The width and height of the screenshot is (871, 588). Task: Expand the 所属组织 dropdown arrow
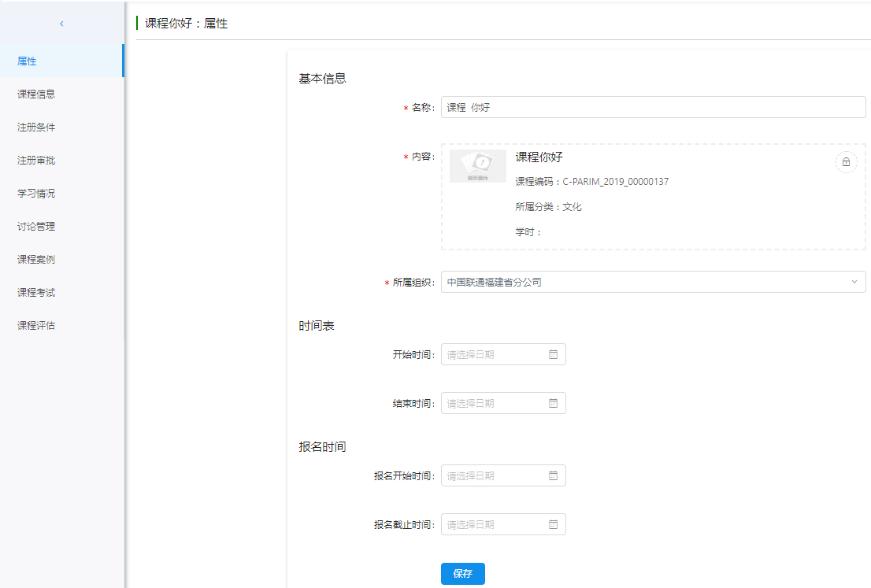click(854, 282)
